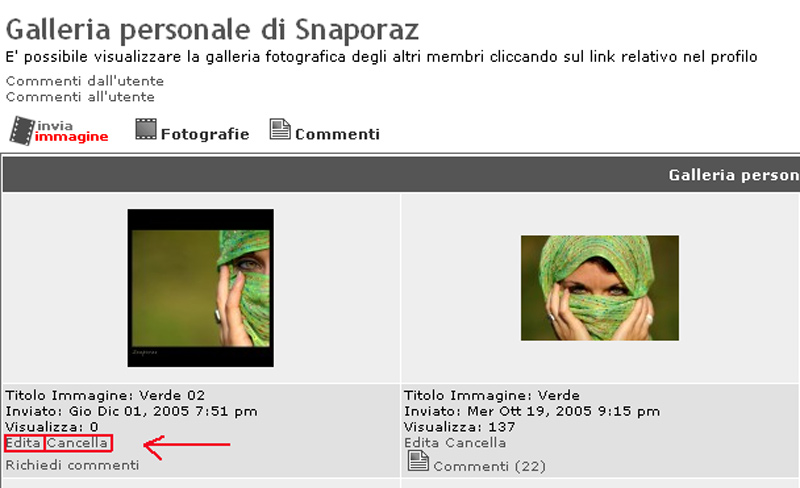
Task: Open the 'Commenti all'utente' link
Action: (80, 97)
